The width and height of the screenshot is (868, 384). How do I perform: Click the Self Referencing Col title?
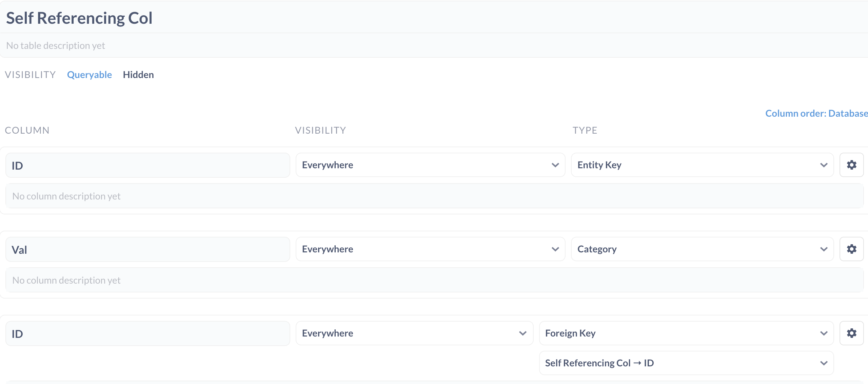click(x=79, y=18)
